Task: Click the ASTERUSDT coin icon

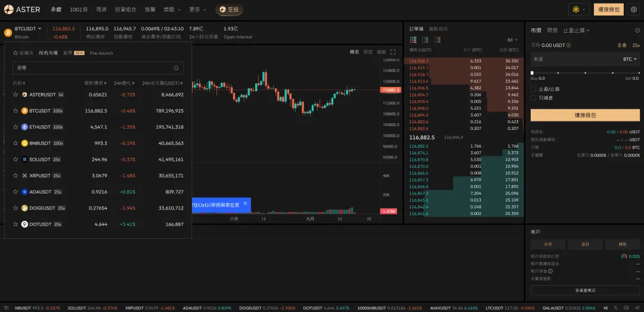Action: (24, 94)
